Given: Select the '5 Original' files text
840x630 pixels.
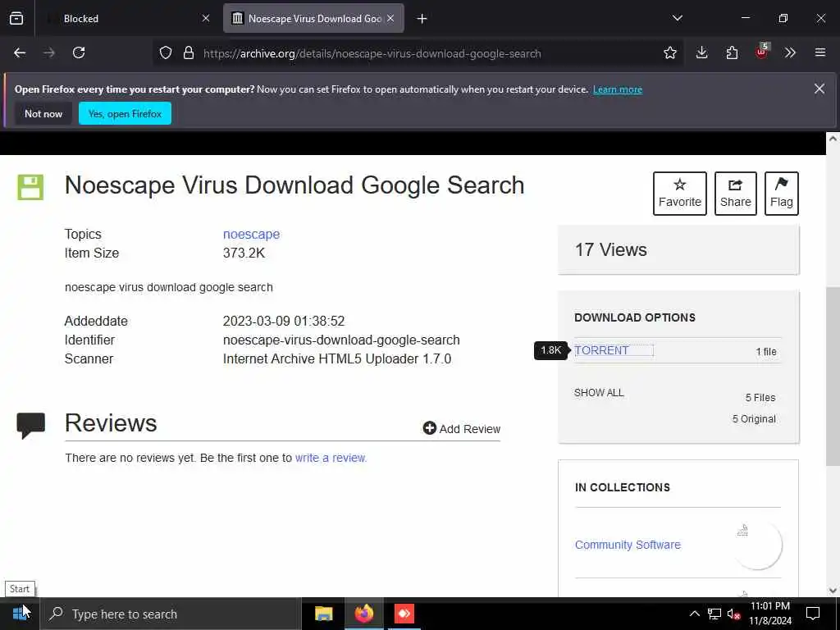Looking at the screenshot, I should coord(754,419).
